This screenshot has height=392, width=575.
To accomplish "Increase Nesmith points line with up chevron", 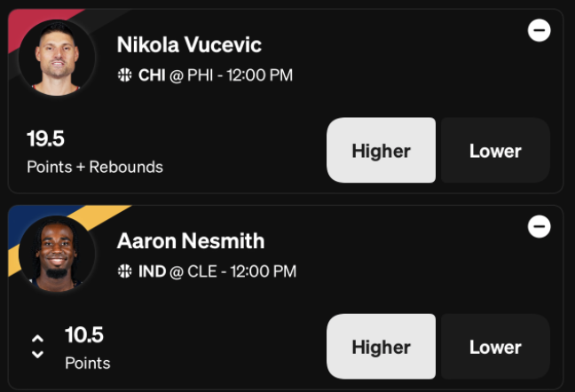I will pos(38,339).
